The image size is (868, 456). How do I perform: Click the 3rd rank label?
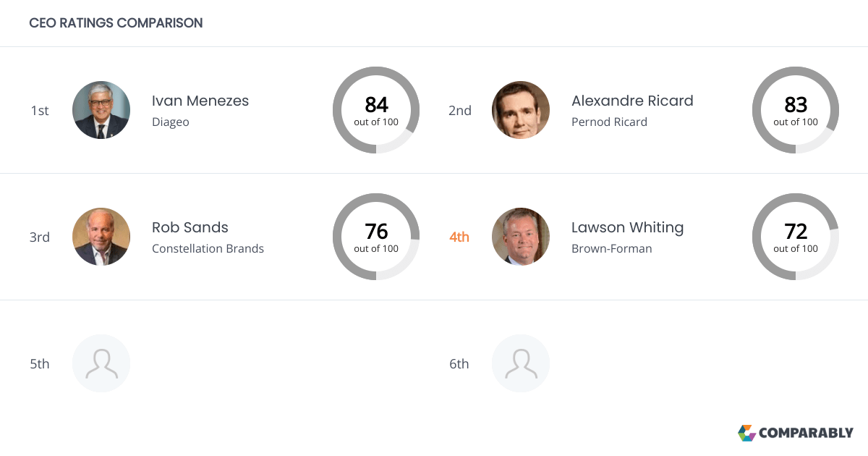(x=40, y=237)
